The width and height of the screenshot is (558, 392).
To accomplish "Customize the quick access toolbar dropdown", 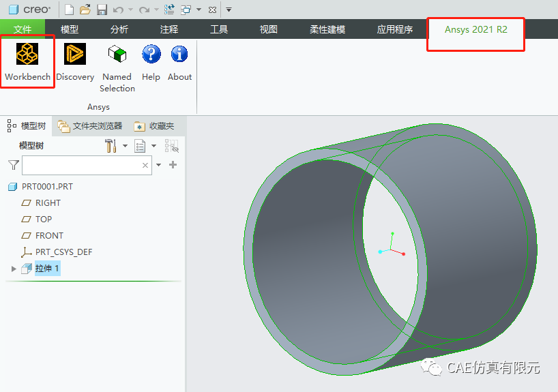I will point(229,10).
